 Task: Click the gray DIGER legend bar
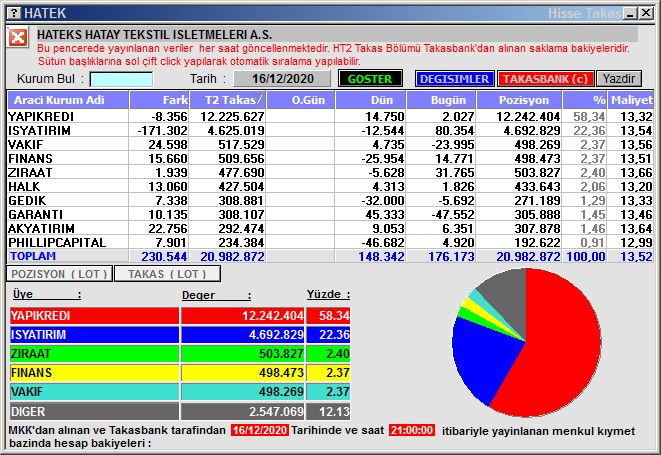coord(94,411)
